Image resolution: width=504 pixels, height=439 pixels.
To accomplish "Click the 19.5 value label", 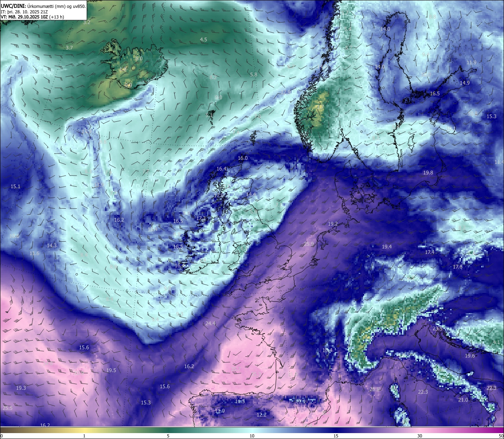I will click(111, 370).
